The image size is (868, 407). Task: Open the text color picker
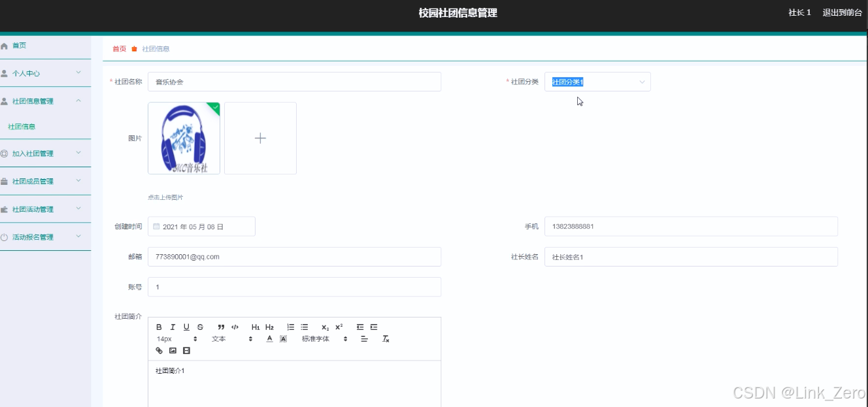(x=269, y=339)
